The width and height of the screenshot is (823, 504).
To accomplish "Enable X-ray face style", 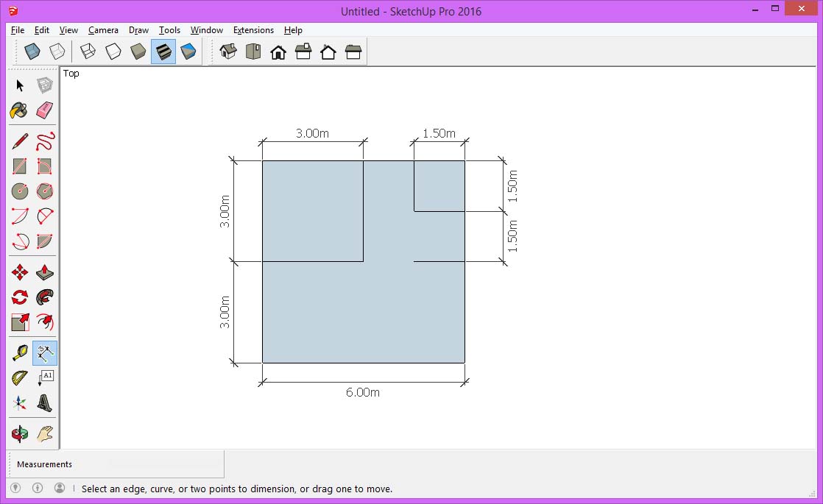I will 32,52.
